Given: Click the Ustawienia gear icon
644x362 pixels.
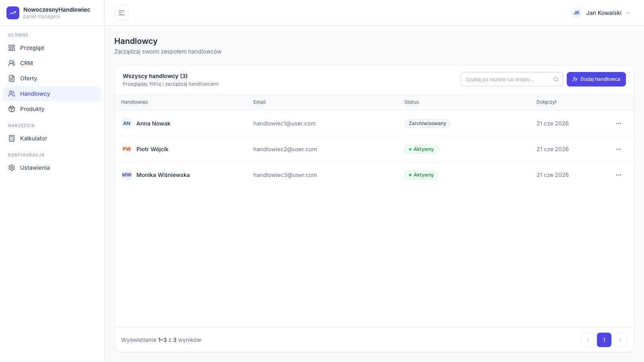Looking at the screenshot, I should click(x=12, y=168).
